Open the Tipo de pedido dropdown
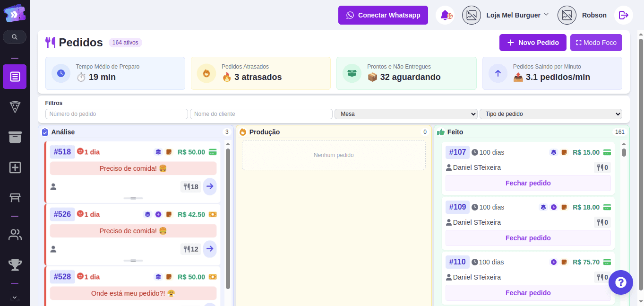Screen dimensions: 644x307 click(550, 114)
